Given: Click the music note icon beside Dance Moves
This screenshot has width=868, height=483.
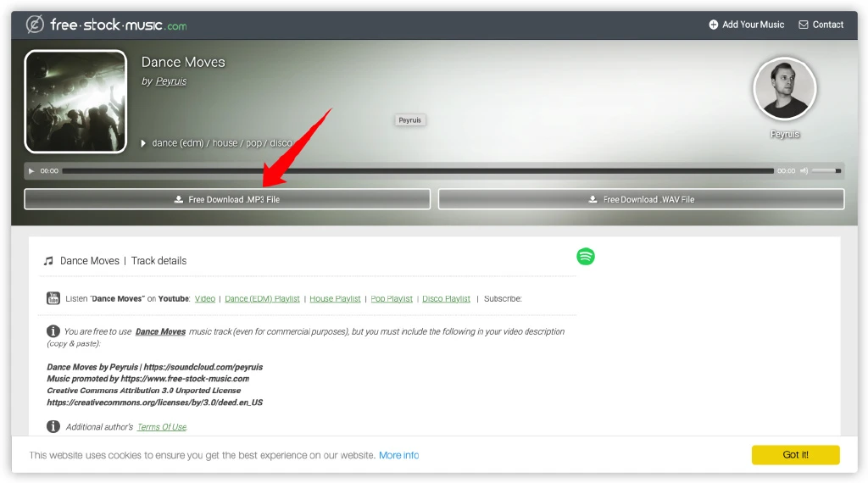Looking at the screenshot, I should coord(48,261).
